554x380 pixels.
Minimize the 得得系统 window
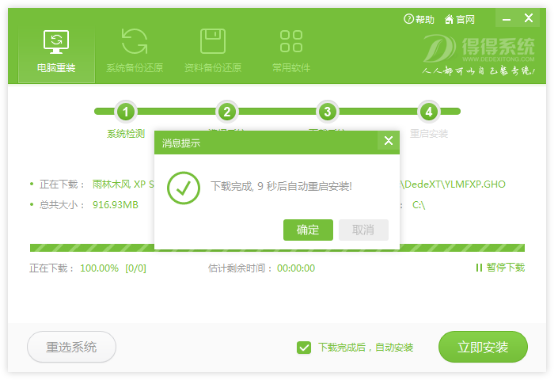coord(507,18)
